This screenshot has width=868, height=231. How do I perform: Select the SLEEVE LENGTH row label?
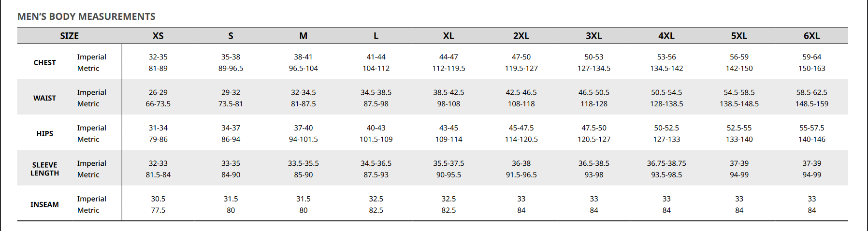point(44,169)
